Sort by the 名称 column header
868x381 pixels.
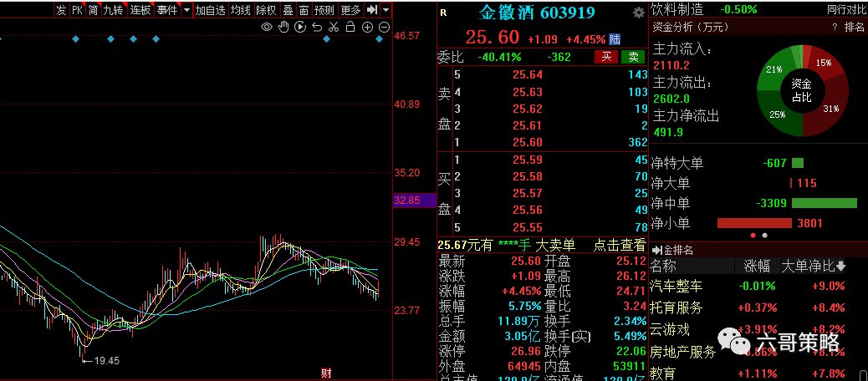(664, 267)
